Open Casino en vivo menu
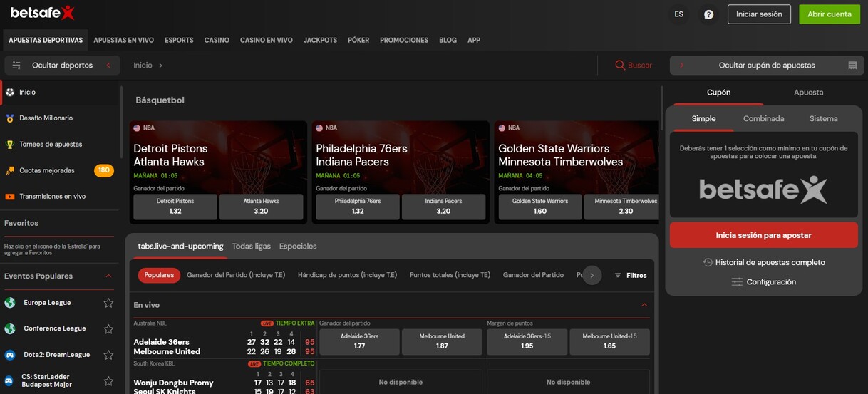868x394 pixels. 267,41
